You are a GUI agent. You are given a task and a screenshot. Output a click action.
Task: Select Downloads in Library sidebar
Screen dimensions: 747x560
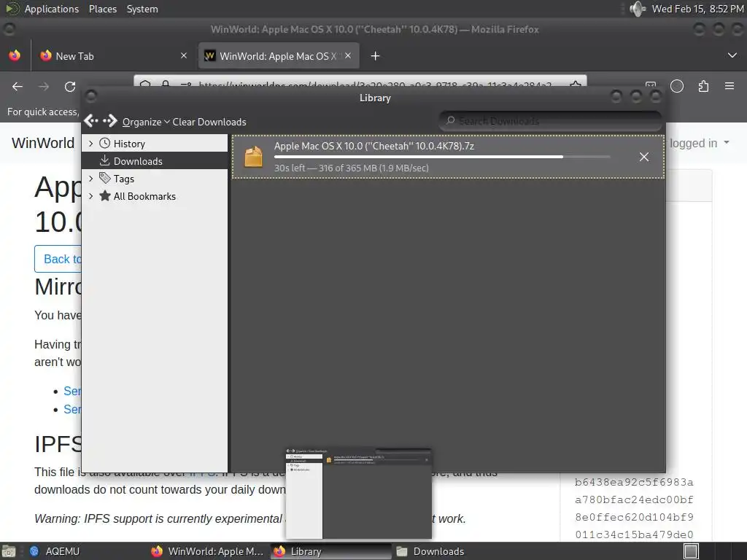point(155,161)
